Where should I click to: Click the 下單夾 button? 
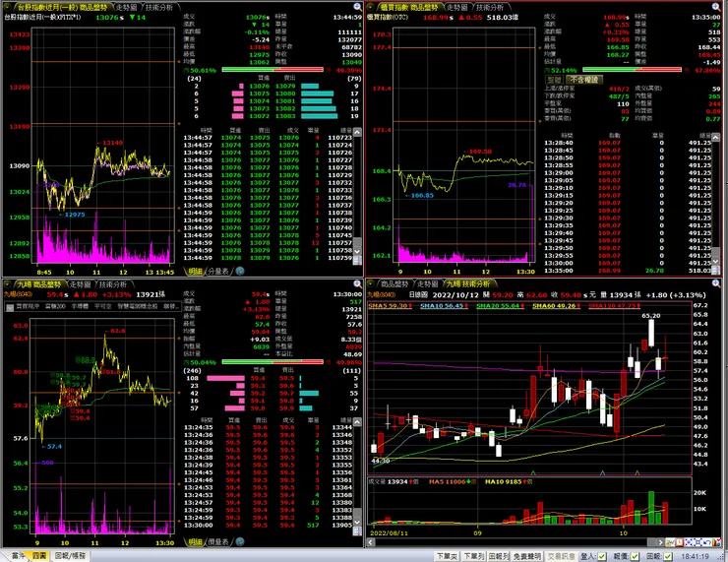(x=447, y=556)
